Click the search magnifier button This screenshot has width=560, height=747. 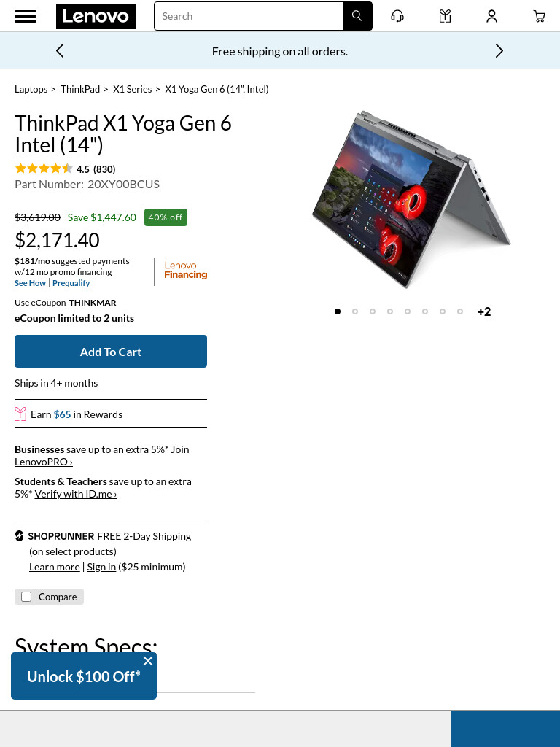click(357, 16)
